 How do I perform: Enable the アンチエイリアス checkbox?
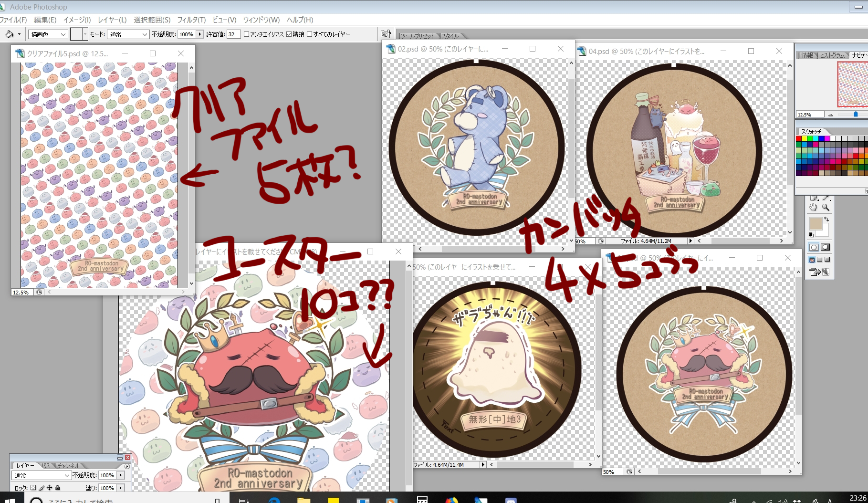pos(247,34)
